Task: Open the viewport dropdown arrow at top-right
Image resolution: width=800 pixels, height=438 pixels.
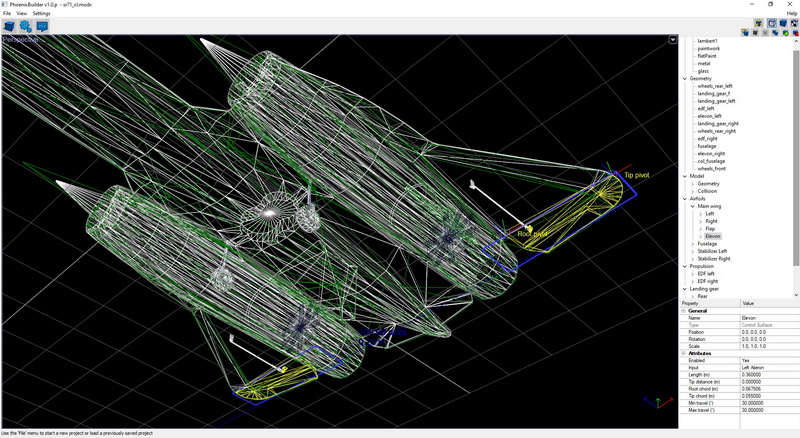Action: pyautogui.click(x=673, y=40)
